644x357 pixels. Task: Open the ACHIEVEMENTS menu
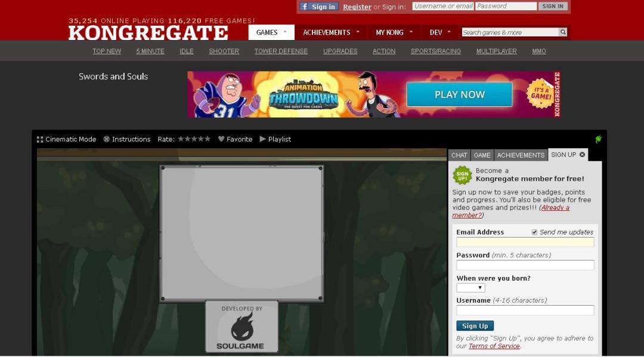tap(331, 32)
